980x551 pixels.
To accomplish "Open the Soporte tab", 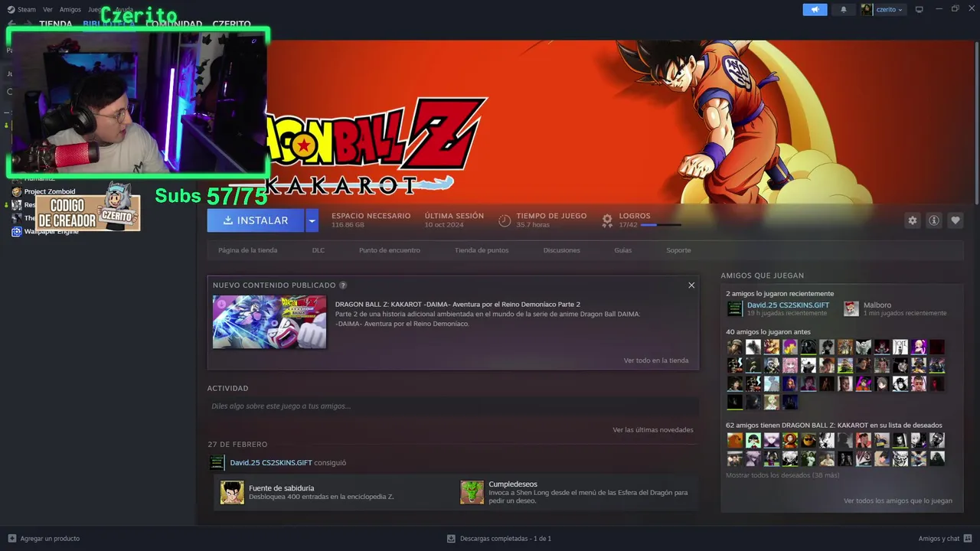I will pos(678,250).
